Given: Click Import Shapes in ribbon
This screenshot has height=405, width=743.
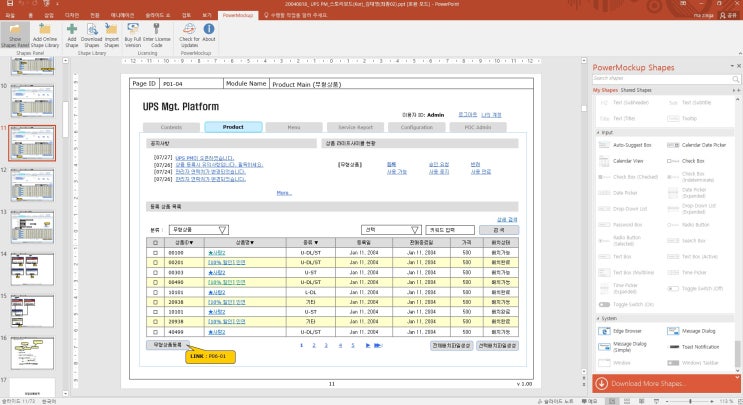Looking at the screenshot, I should click(112, 36).
